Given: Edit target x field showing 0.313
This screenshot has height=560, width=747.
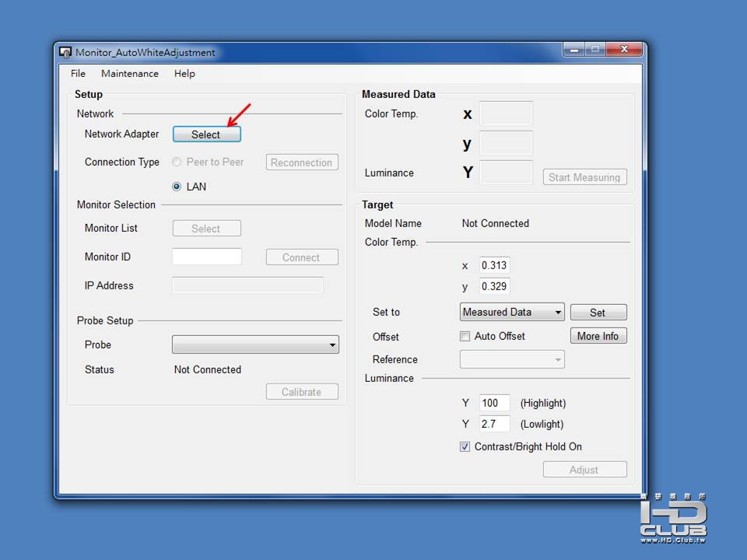Looking at the screenshot, I should (495, 265).
